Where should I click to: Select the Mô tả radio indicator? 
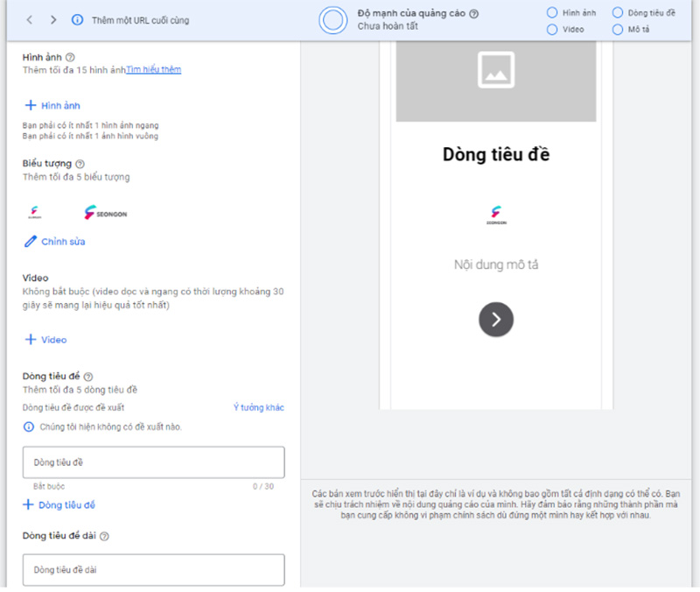point(618,30)
